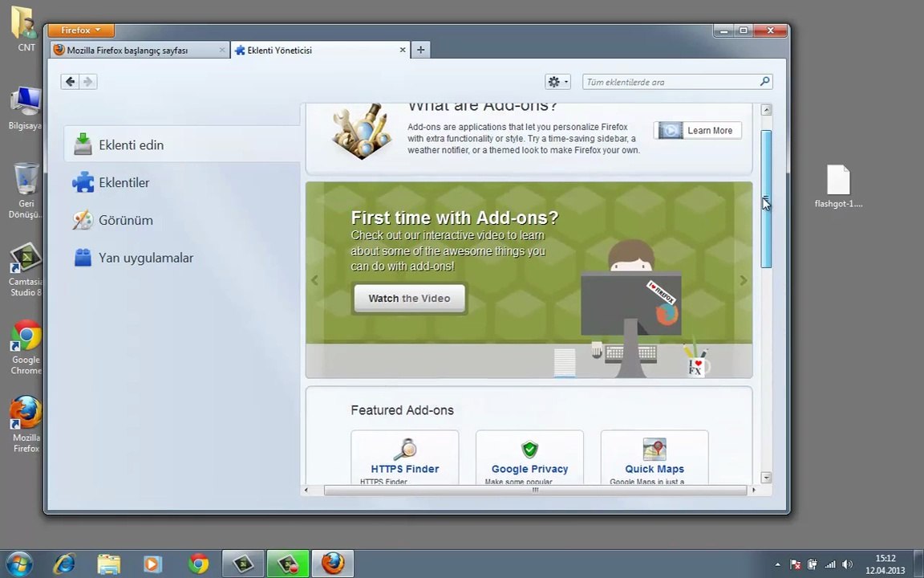
Task: Click the vertical scrollbar thumb
Action: pos(766,199)
